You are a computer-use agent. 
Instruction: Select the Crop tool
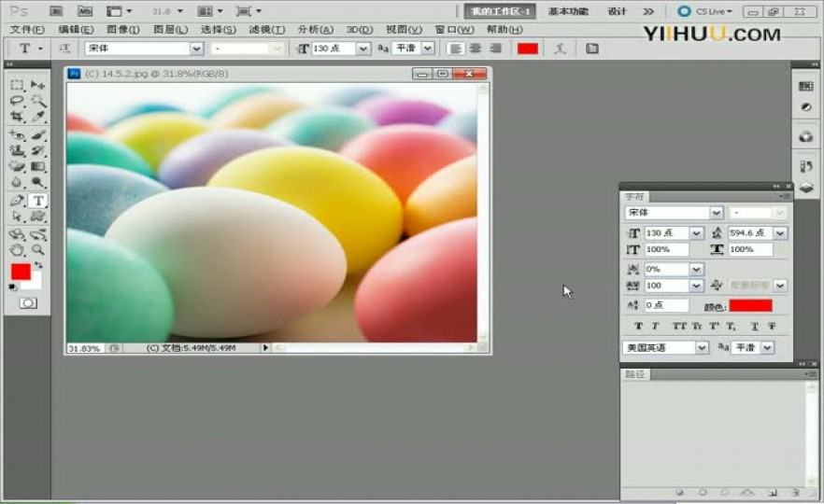pos(18,116)
